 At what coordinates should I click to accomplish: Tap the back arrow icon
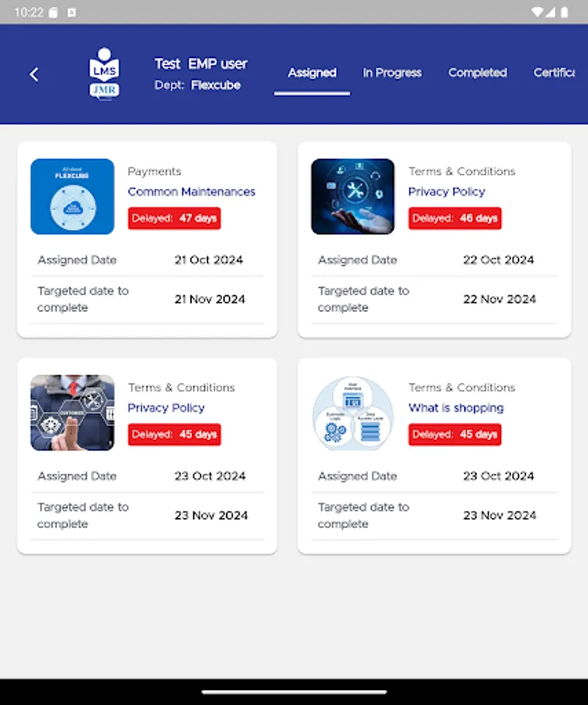[x=34, y=74]
